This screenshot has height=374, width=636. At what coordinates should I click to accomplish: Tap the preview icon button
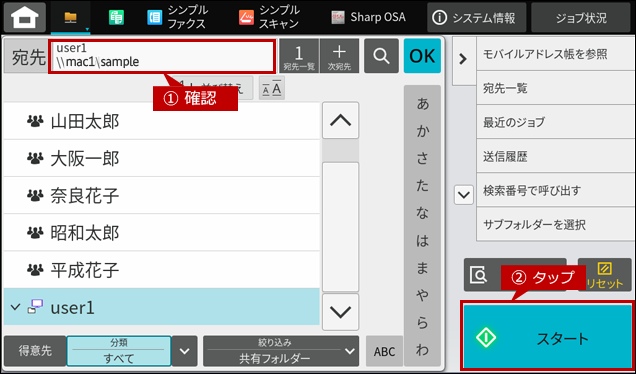click(x=480, y=275)
